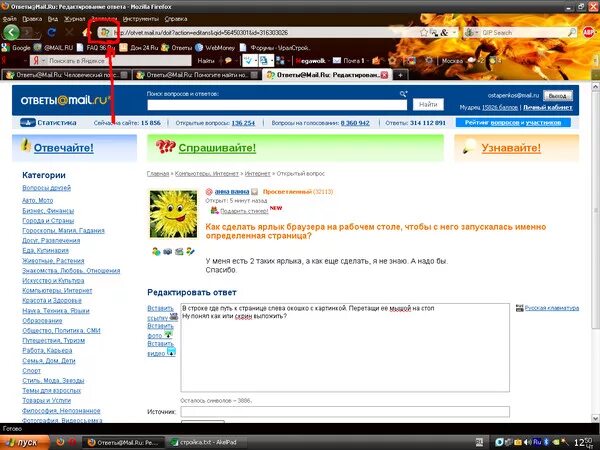Open the Google bookmark
Viewport: 600px width, 450px height.
(x=16, y=48)
